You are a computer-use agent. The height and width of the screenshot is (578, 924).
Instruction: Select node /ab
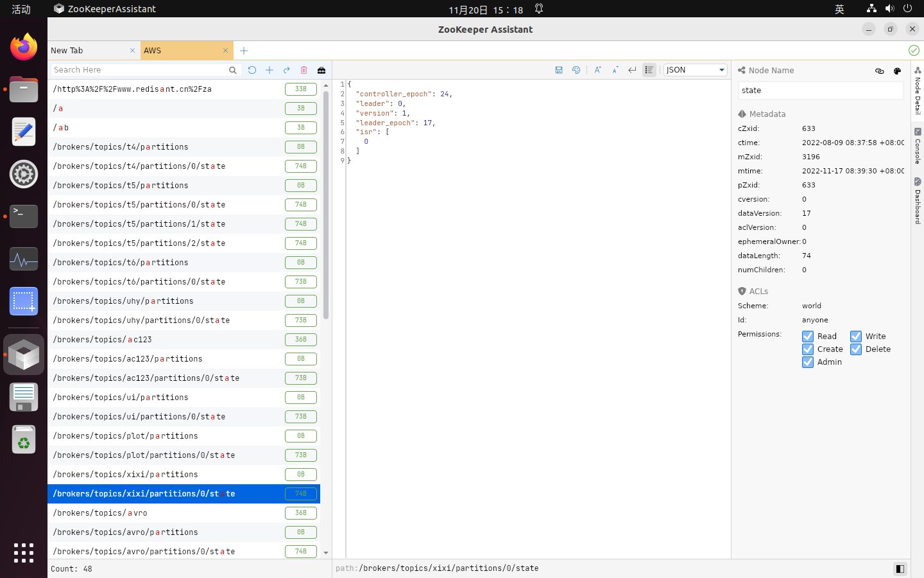pos(184,128)
